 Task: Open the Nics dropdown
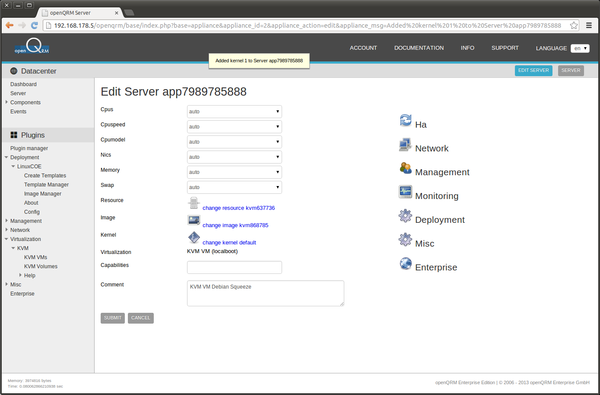coord(234,157)
